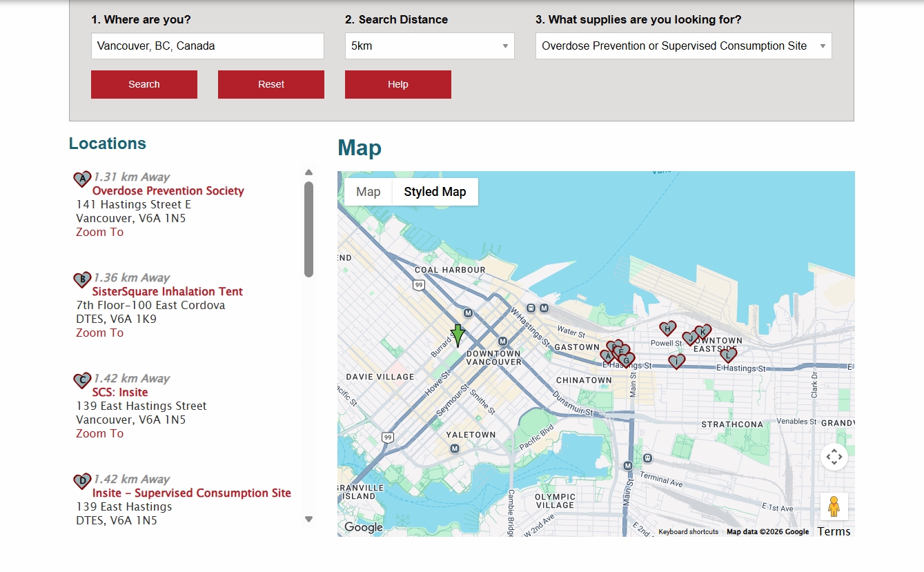Switch to the Map view tab
This screenshot has height=572, width=924.
click(x=368, y=192)
